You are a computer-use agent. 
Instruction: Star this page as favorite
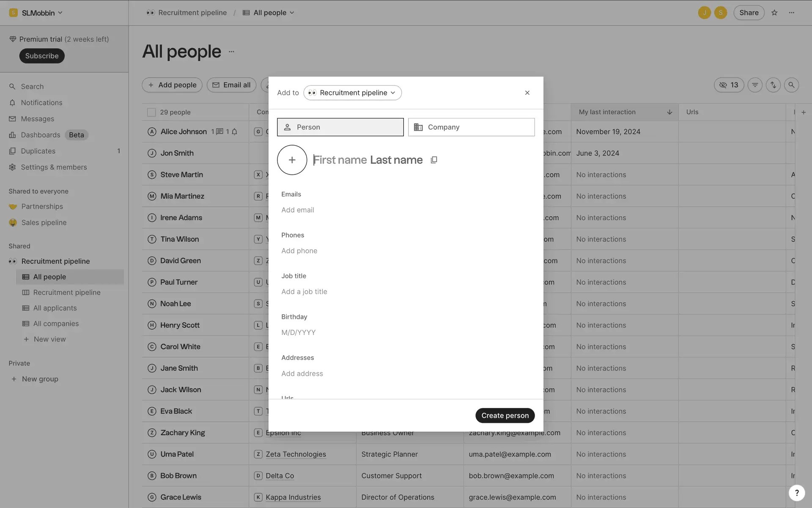(x=774, y=13)
